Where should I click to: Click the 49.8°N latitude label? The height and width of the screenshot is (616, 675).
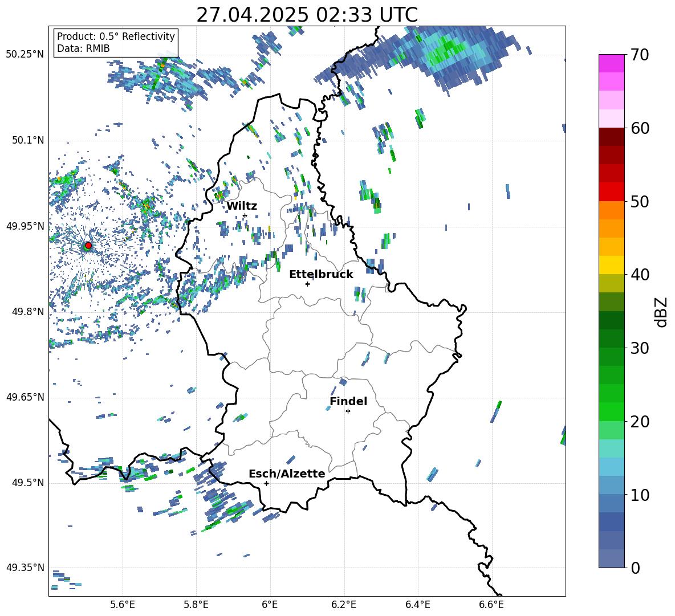pos(28,312)
